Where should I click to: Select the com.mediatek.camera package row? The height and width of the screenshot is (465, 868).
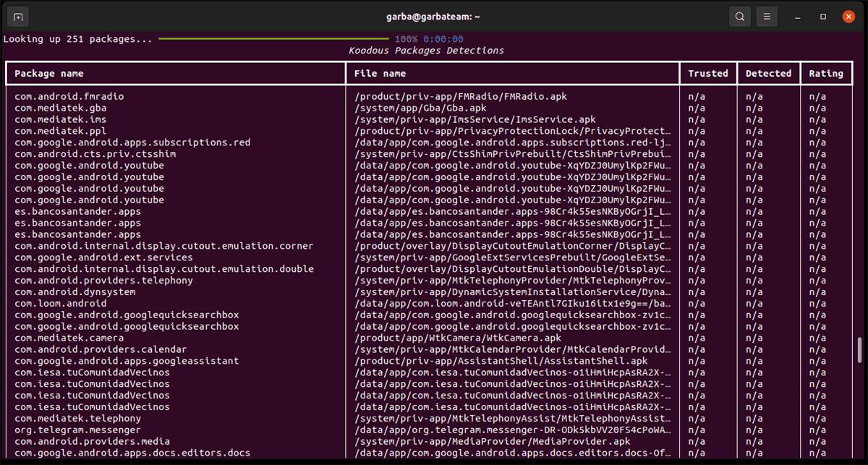(69, 338)
